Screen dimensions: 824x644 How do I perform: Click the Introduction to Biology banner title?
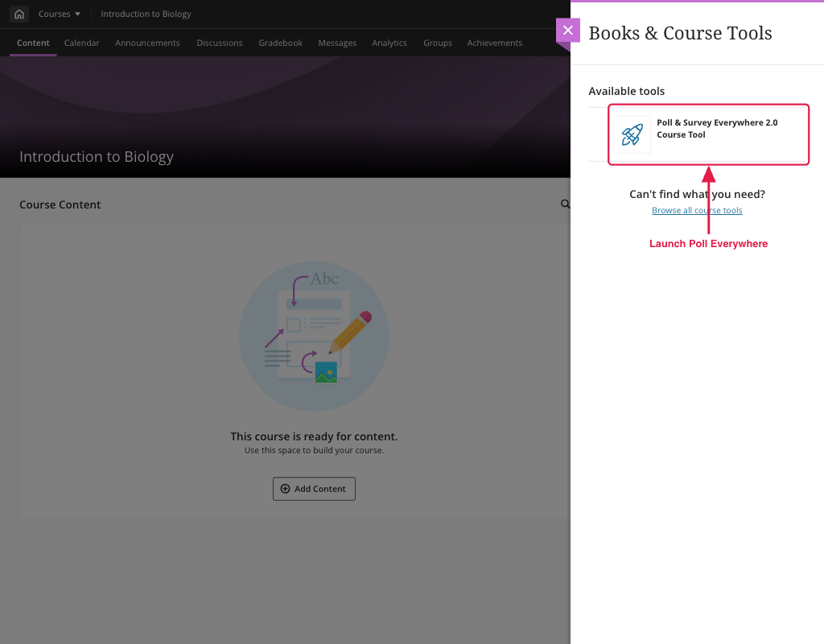click(97, 157)
